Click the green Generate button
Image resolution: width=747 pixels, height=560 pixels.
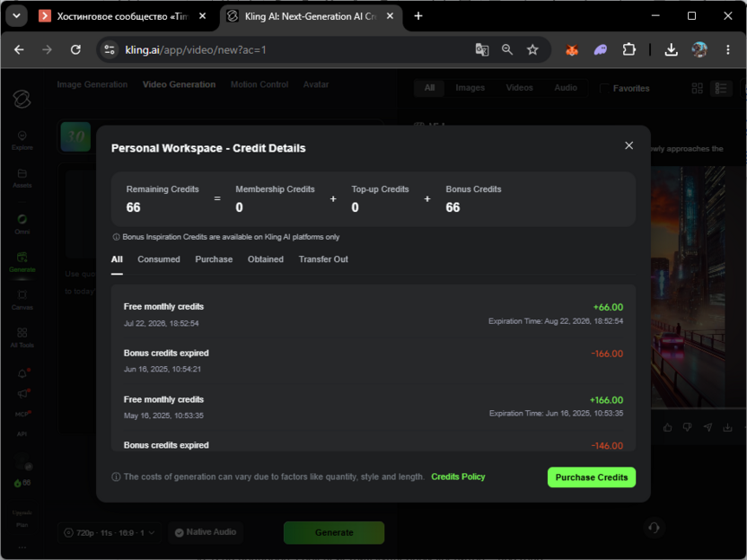coord(334,532)
